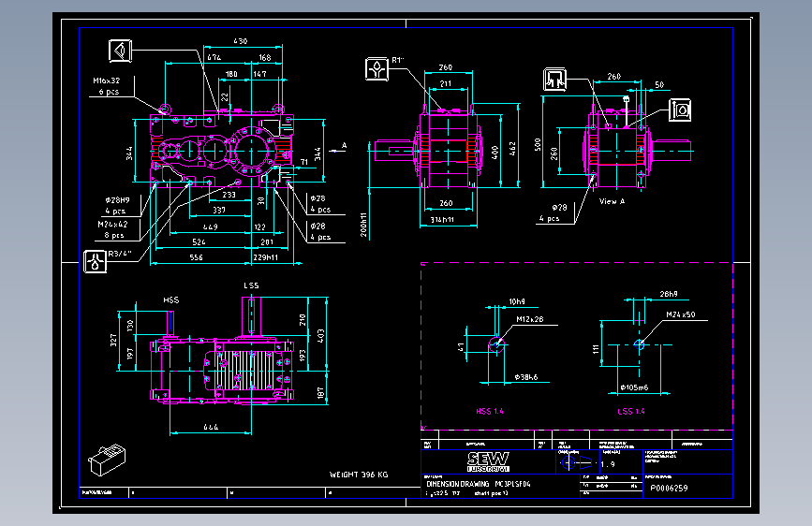812x526 pixels.
Task: Select the 314h11 dimension text
Action: pos(442,220)
